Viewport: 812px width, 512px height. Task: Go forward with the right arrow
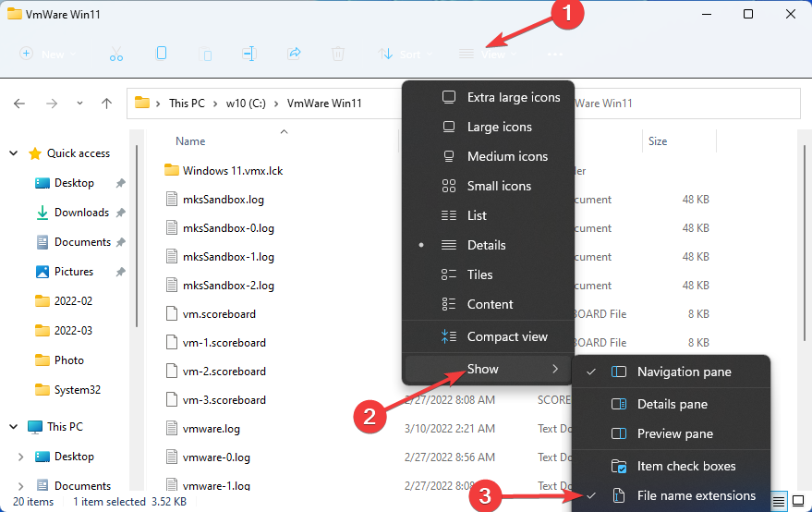52,104
